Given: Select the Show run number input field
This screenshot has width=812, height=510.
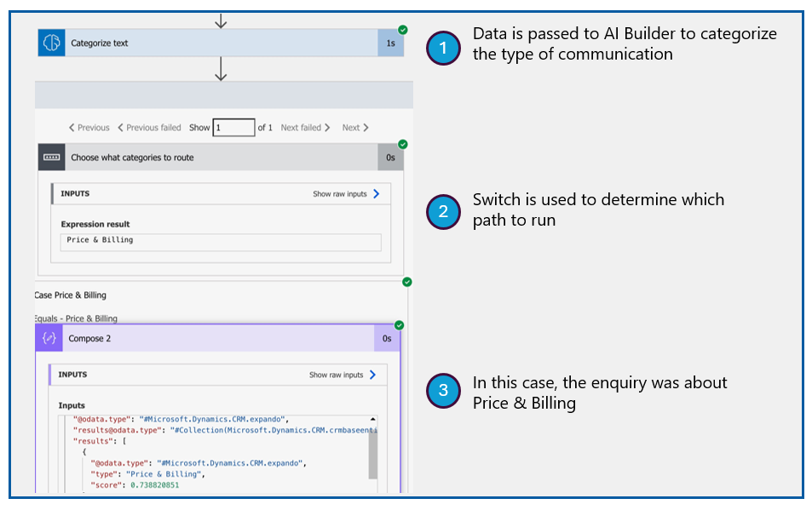Looking at the screenshot, I should click(236, 127).
